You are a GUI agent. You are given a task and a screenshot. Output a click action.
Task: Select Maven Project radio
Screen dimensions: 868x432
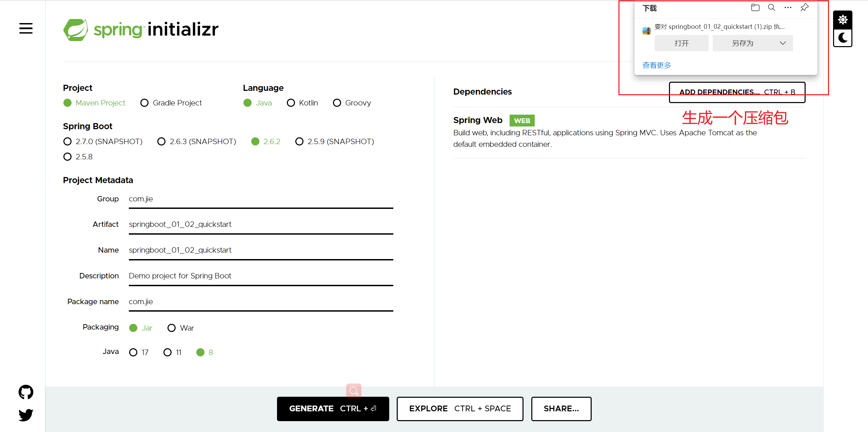point(94,103)
